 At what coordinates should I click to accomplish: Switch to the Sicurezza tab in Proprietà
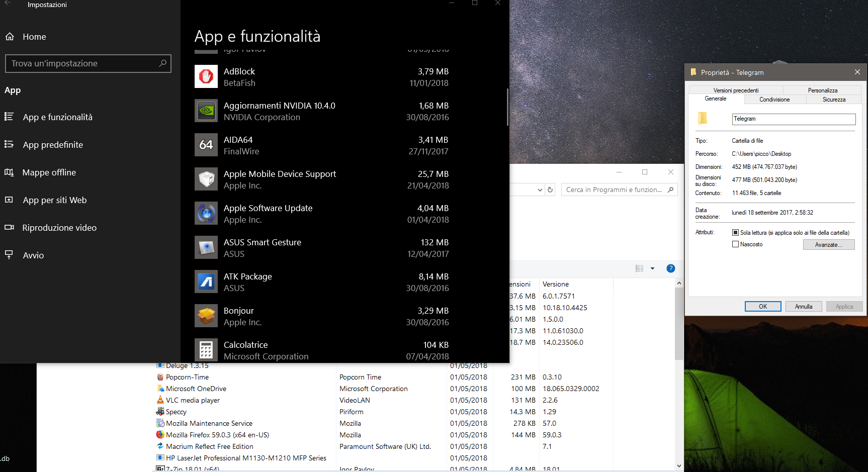point(834,100)
